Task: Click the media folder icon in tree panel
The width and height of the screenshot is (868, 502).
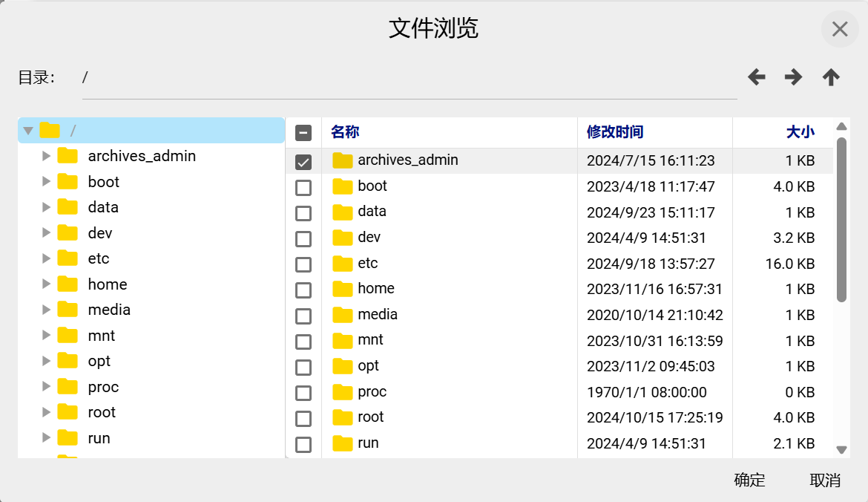Action: click(x=68, y=310)
